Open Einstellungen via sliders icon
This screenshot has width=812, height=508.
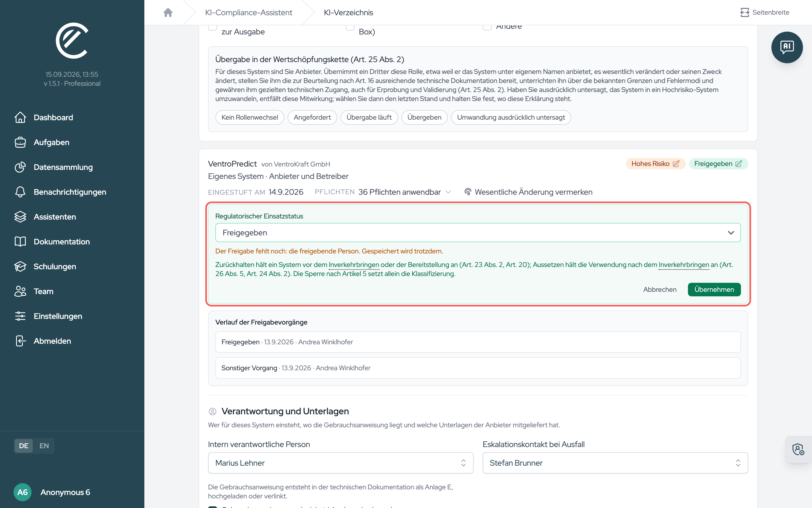tap(20, 316)
